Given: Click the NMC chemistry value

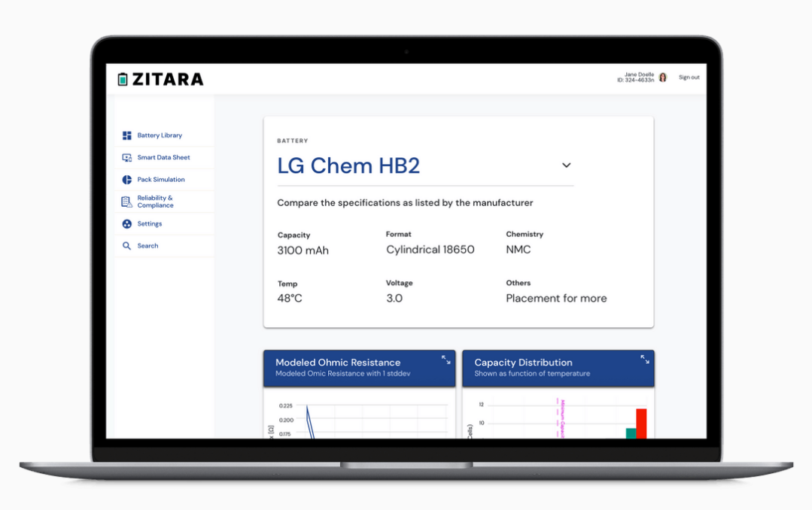Looking at the screenshot, I should [519, 250].
